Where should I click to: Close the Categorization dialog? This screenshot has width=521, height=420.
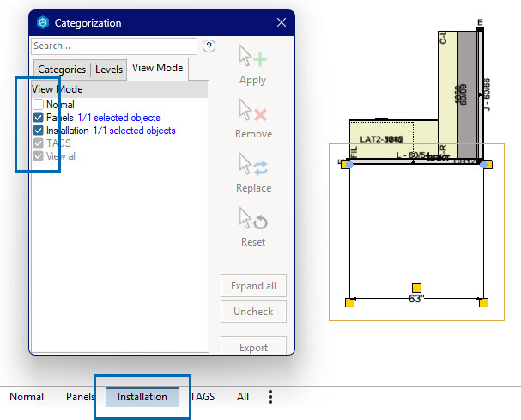(x=282, y=22)
